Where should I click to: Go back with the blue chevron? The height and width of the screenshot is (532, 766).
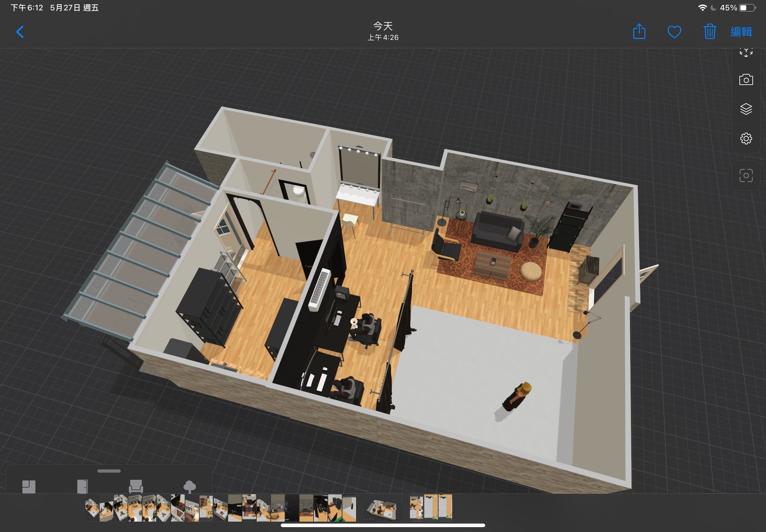pos(20,32)
